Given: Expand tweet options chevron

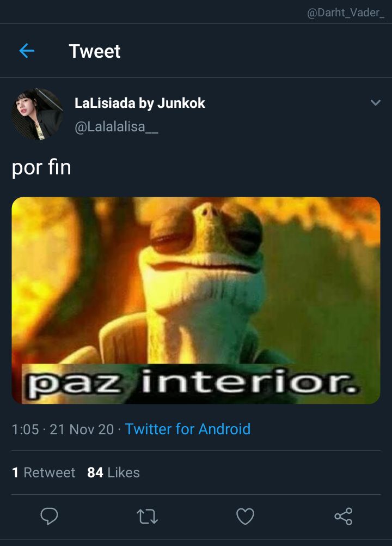Looking at the screenshot, I should click(375, 102).
